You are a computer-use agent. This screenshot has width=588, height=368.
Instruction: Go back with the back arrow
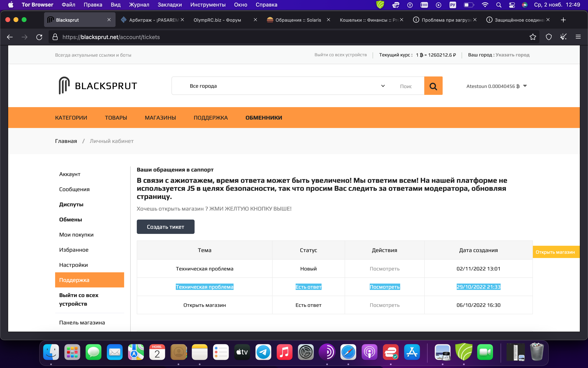tap(10, 37)
